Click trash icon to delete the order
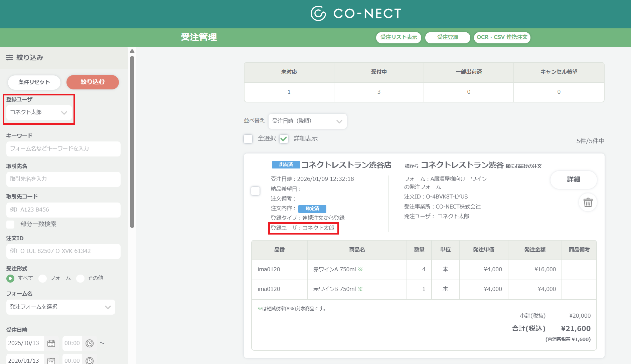The width and height of the screenshot is (631, 364). point(588,202)
